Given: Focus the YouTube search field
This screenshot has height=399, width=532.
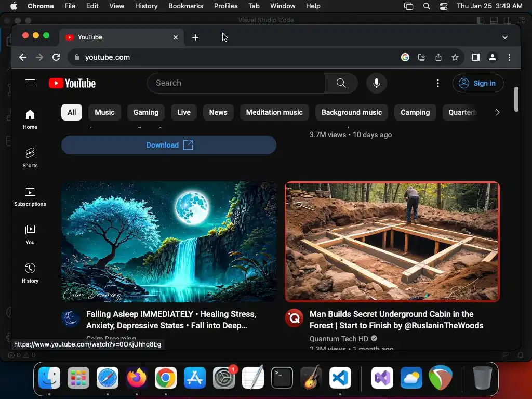Looking at the screenshot, I should tap(236, 83).
